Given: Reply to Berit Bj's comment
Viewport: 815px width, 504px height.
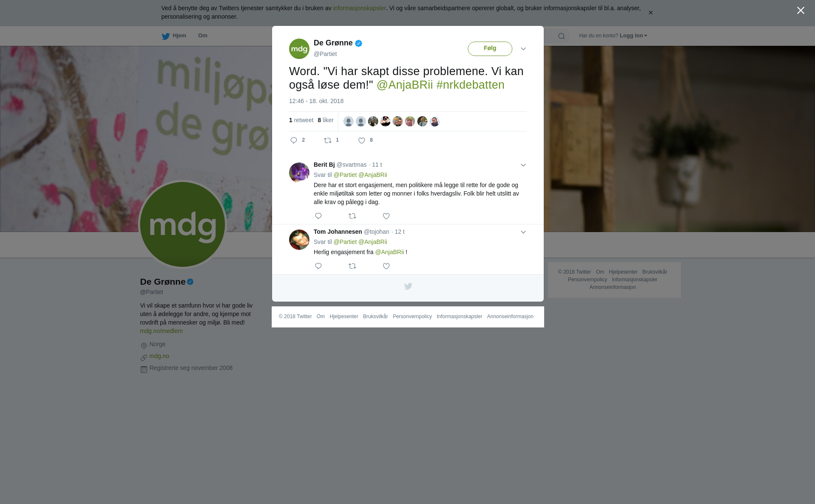Looking at the screenshot, I should [318, 216].
